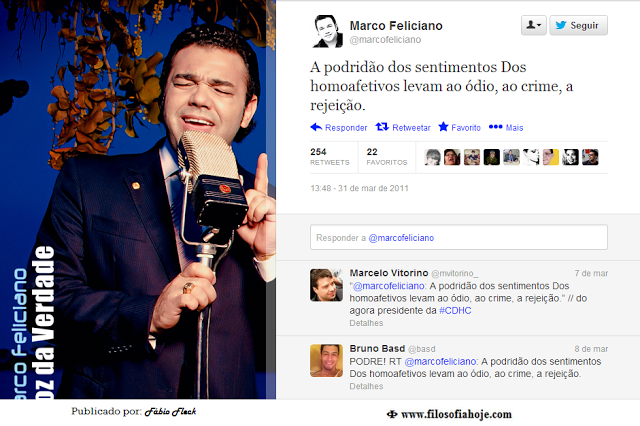Open Marco Feliciano's profile avatar
640x426 pixels.
tap(327, 31)
